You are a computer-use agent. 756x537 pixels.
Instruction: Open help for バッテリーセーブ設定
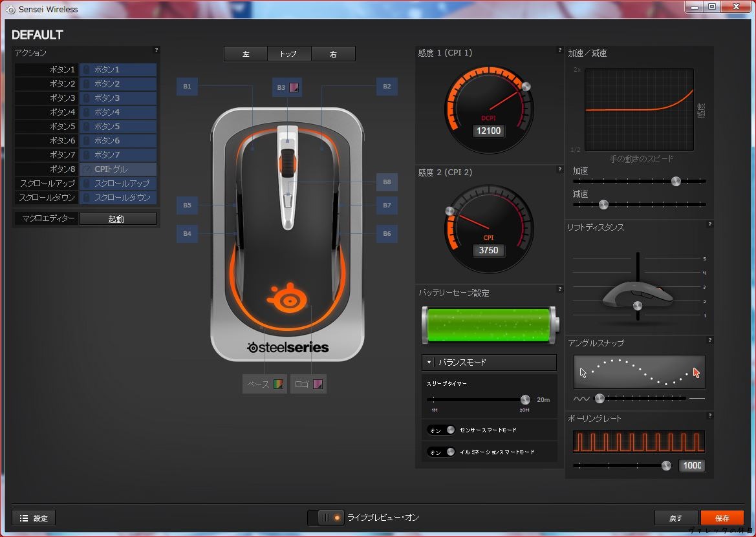pos(560,289)
